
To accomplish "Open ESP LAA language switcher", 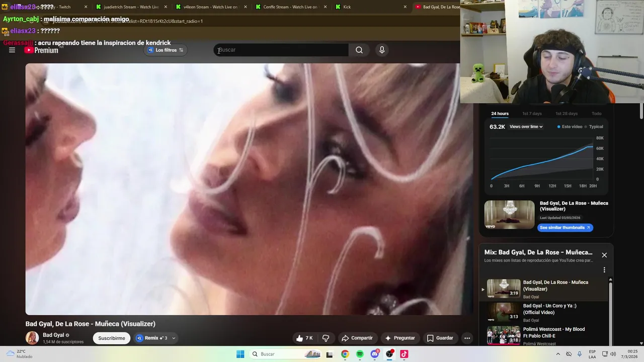I will pyautogui.click(x=592, y=354).
